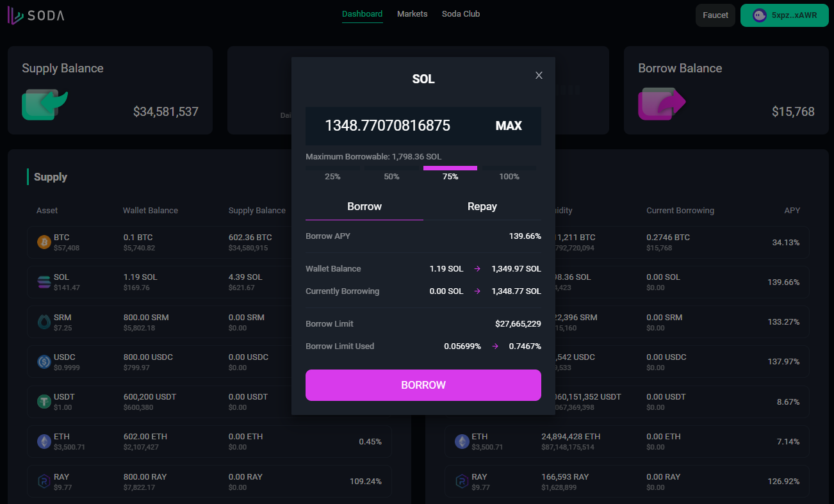Screen dimensions: 834x504
Task: Click the SRM coin icon in Supply
Action: point(44,322)
